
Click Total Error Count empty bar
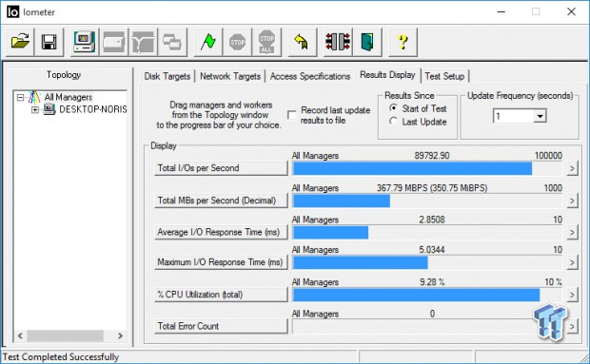tap(428, 326)
